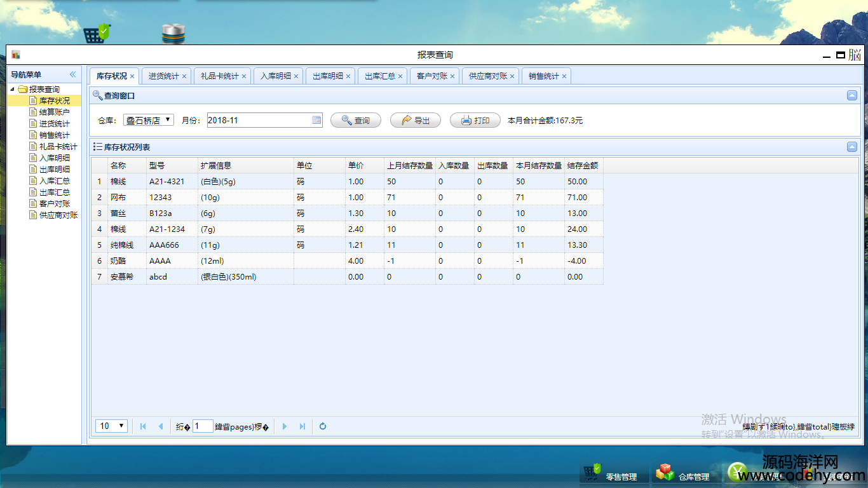Collapse the 库存状况列表 panel
The width and height of the screenshot is (868, 488).
tap(852, 147)
